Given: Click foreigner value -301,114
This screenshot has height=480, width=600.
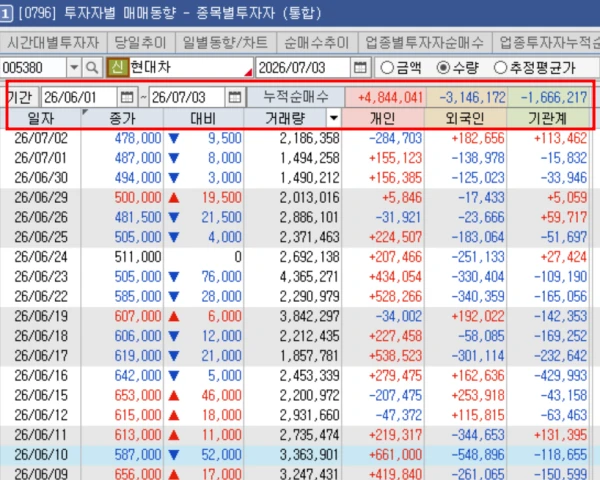Looking at the screenshot, I should 478,356.
